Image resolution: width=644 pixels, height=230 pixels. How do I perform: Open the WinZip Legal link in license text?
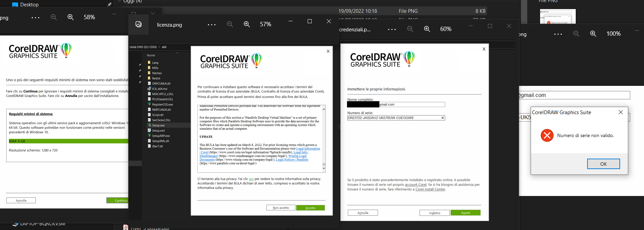point(298,156)
